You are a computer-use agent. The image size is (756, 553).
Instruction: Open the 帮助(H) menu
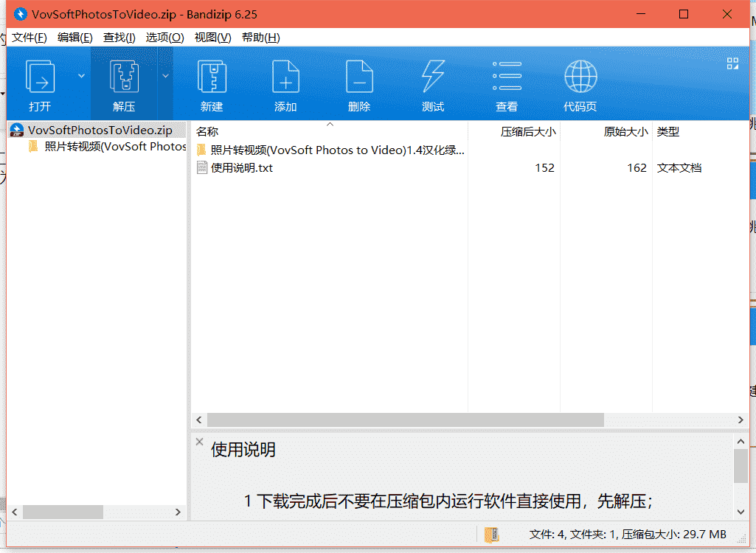pos(261,37)
